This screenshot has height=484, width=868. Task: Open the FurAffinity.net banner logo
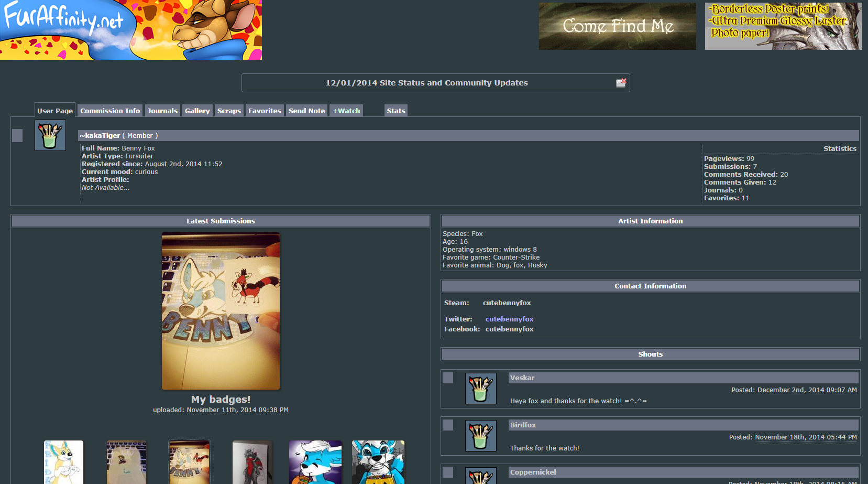pos(130,29)
